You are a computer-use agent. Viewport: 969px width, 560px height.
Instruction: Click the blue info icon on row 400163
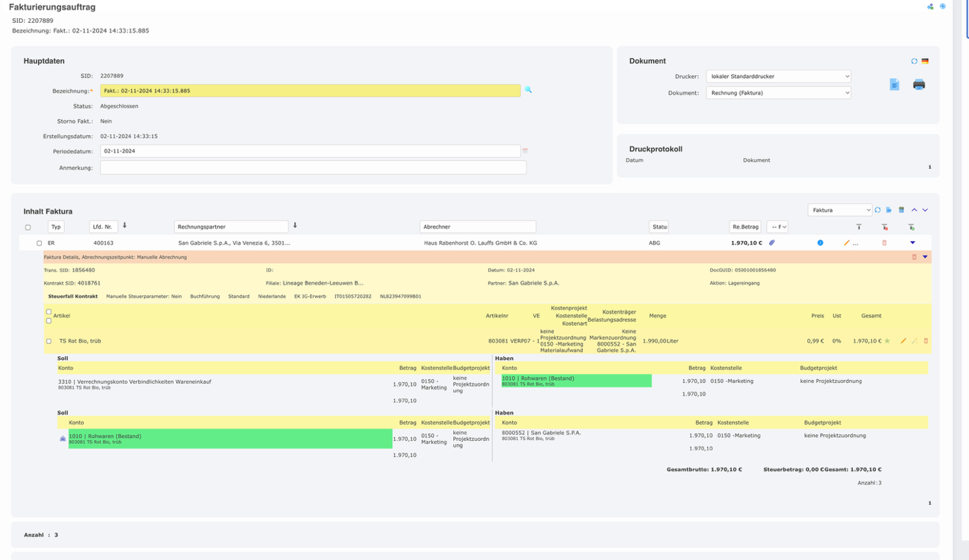tap(820, 243)
